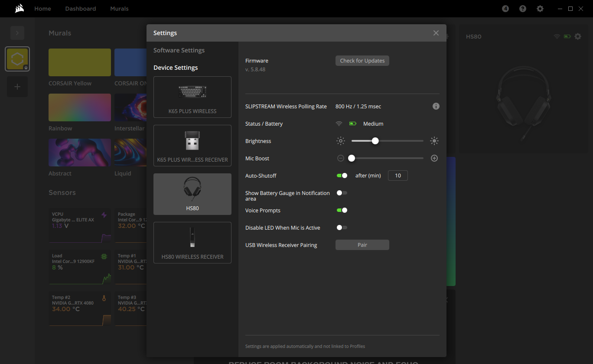This screenshot has width=593, height=364.
Task: Select Device Settings section
Action: pos(176,68)
